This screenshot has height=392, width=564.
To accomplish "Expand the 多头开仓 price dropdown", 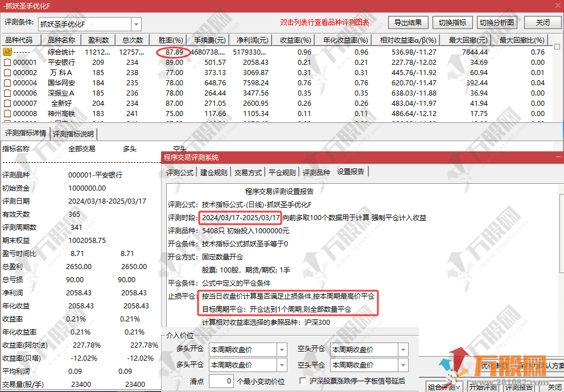I will point(282,349).
